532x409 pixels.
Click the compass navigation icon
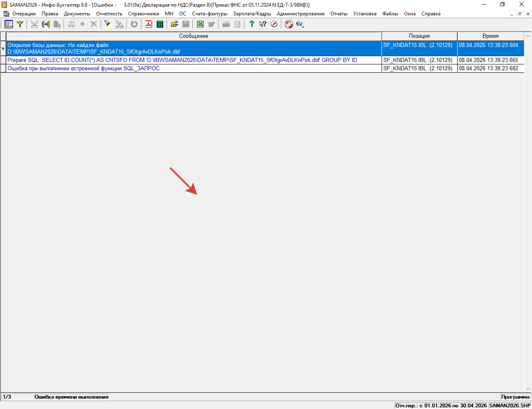274,24
